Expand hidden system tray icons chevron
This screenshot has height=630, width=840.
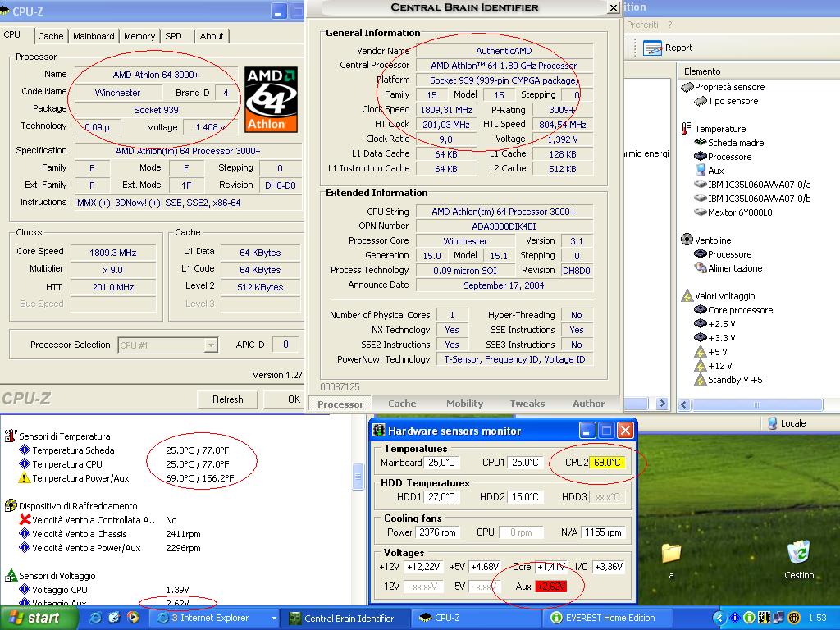coord(719,618)
